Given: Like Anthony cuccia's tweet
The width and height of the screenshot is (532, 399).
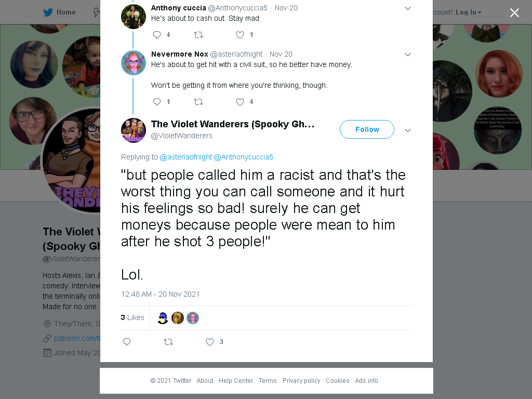Looking at the screenshot, I should (240, 35).
